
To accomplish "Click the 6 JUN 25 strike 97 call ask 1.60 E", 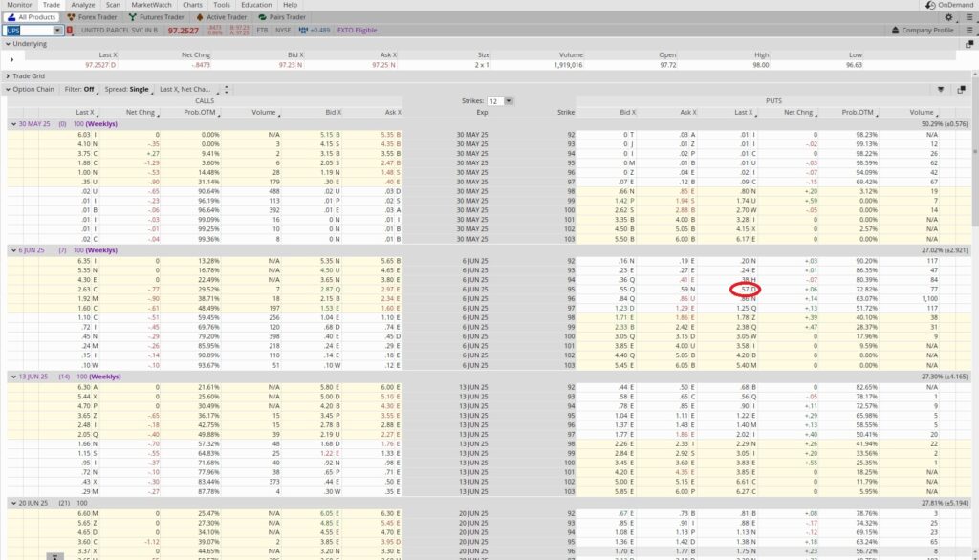I will pyautogui.click(x=390, y=309).
